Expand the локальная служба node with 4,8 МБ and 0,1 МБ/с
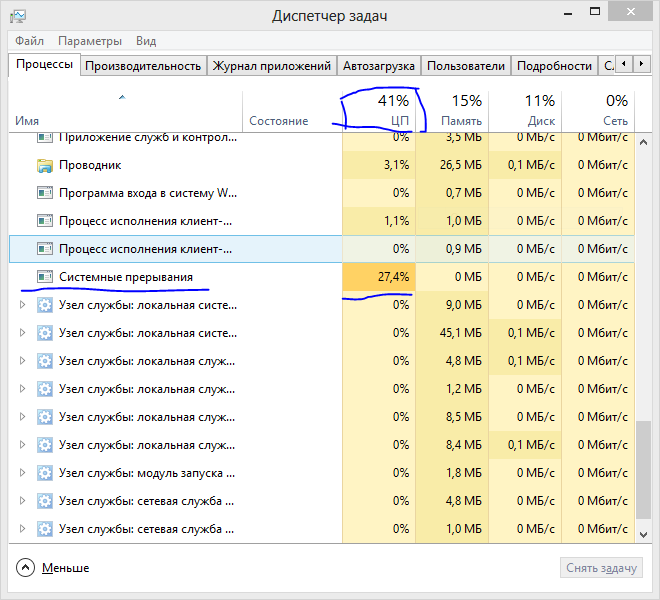660x600 pixels. [x=22, y=361]
